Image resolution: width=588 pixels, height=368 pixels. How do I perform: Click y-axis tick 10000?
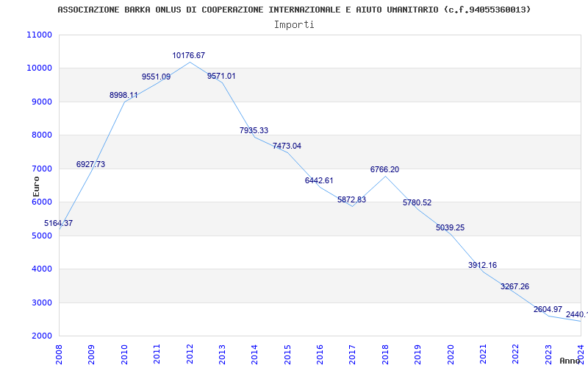tap(40, 68)
